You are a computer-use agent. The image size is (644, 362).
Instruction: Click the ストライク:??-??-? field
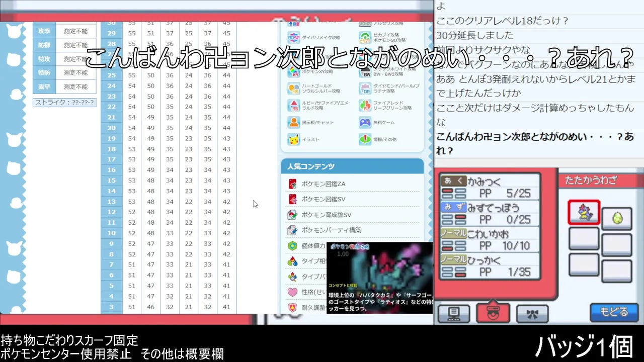[64, 103]
